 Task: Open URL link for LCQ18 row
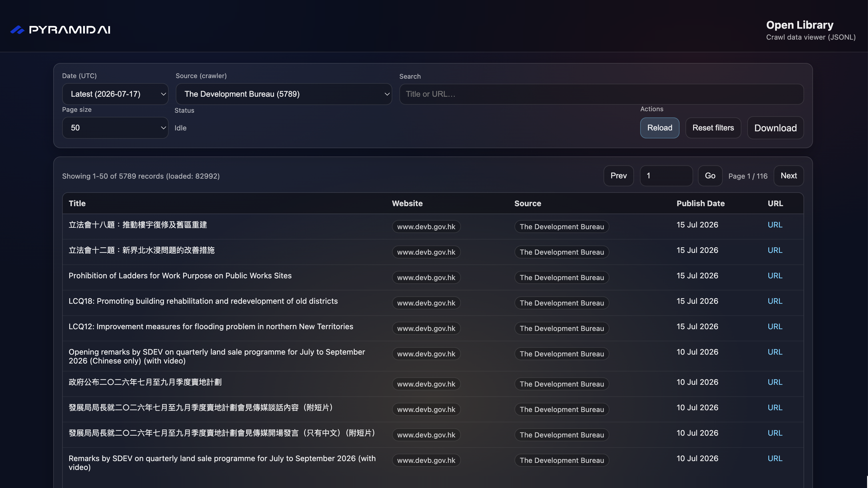click(x=775, y=301)
